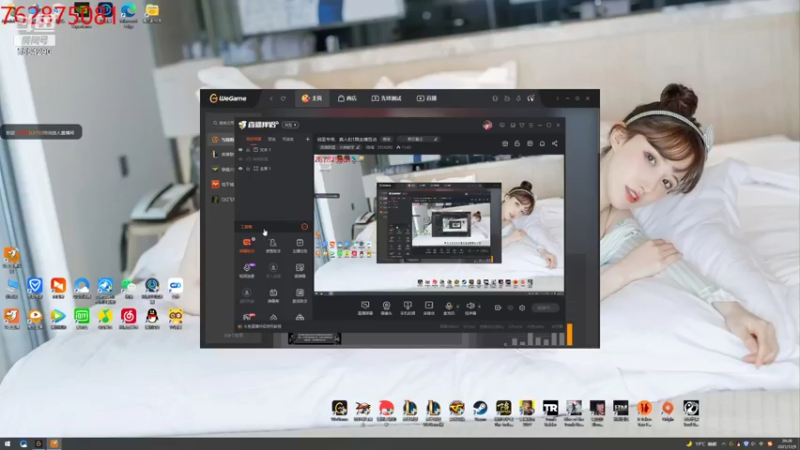This screenshot has height=450, width=800.
Task: Open the middle tool in toolbox third row
Action: (273, 295)
